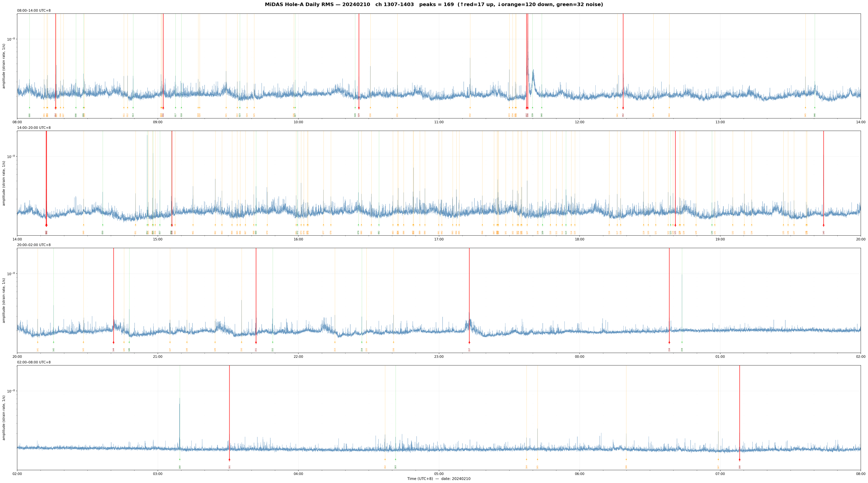The height and width of the screenshot is (483, 868).
Task: Click the green noise marker above label 159
Action: [682, 342]
